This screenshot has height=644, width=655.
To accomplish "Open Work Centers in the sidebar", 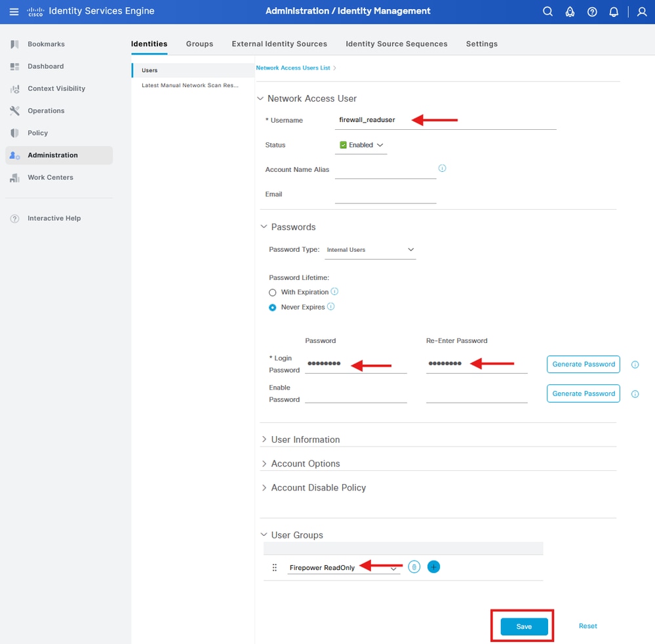I will pos(59,178).
